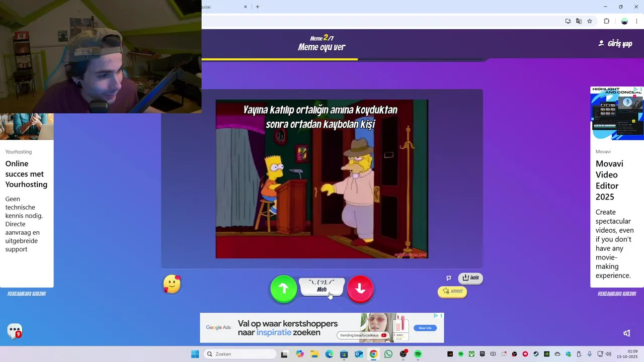The width and height of the screenshot is (644, 362).
Task: Click Steam icon in system tray
Action: (x=536, y=354)
